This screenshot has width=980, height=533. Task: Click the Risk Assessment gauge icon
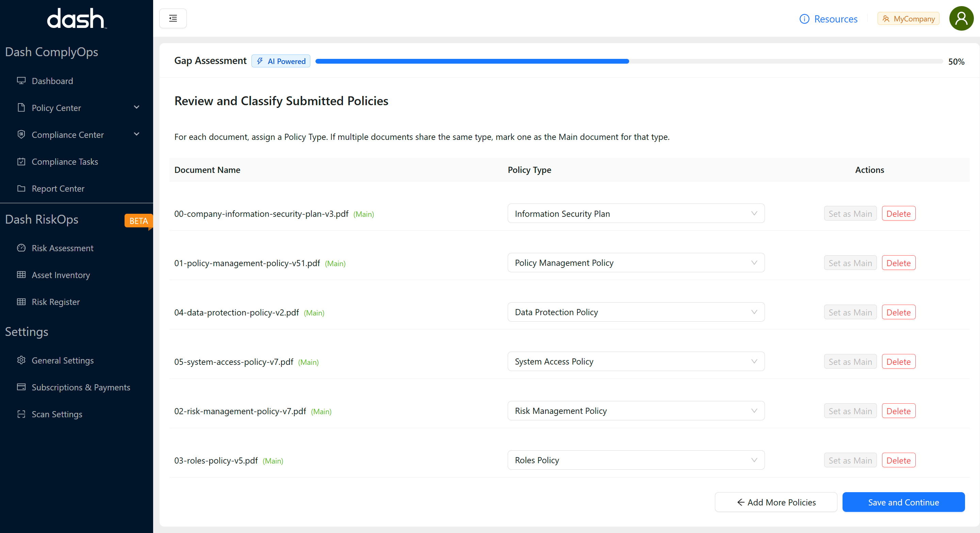[21, 248]
